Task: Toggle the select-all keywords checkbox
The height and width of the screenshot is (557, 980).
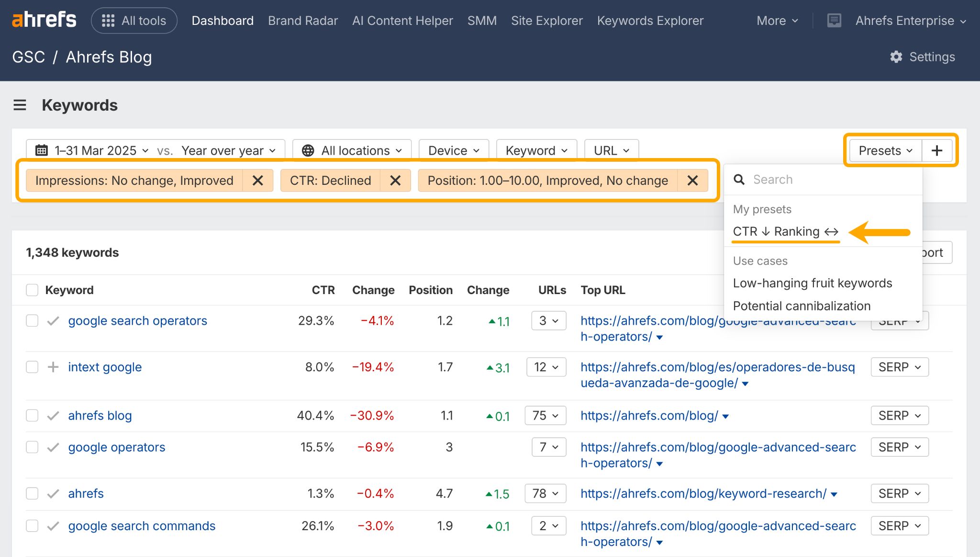Action: (x=32, y=290)
